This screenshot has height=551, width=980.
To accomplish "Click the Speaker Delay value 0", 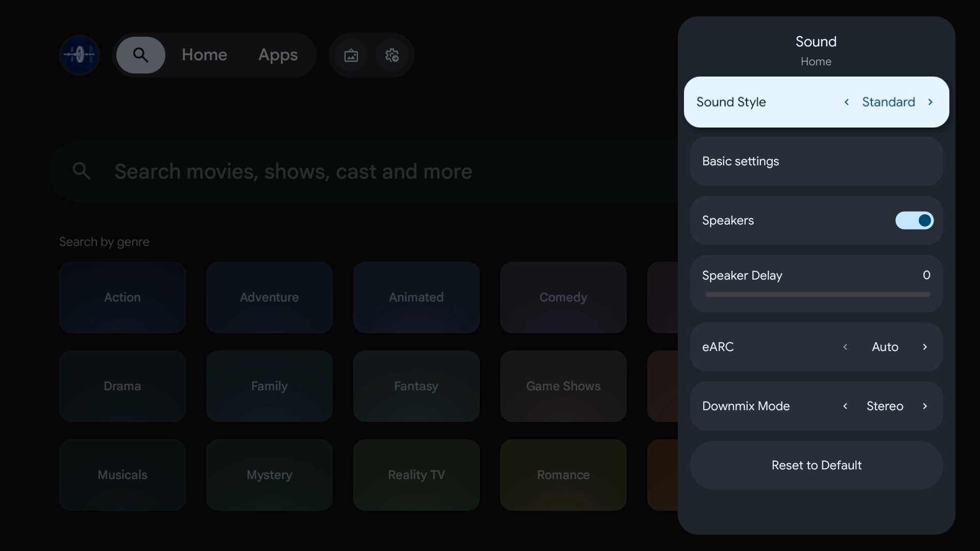I will tap(926, 275).
